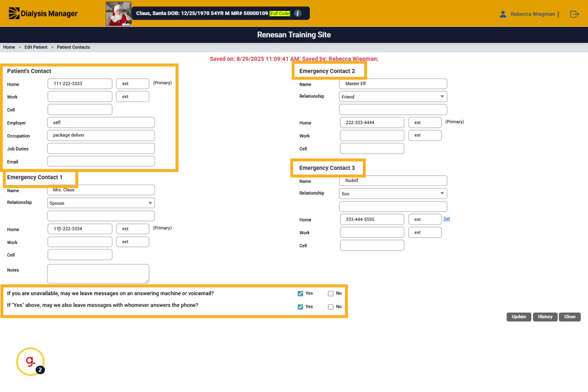588x392 pixels.
Task: Click Rebecca Wiegman user name
Action: coord(533,14)
